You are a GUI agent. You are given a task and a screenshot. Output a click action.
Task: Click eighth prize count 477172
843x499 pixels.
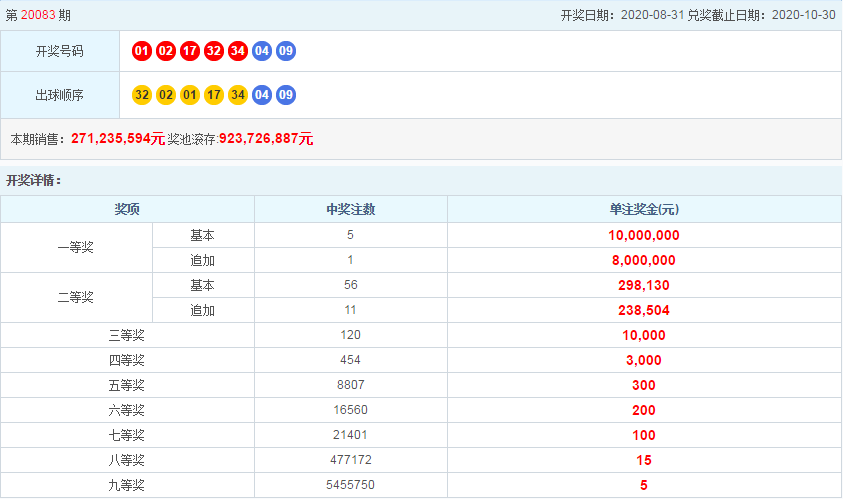pyautogui.click(x=351, y=460)
